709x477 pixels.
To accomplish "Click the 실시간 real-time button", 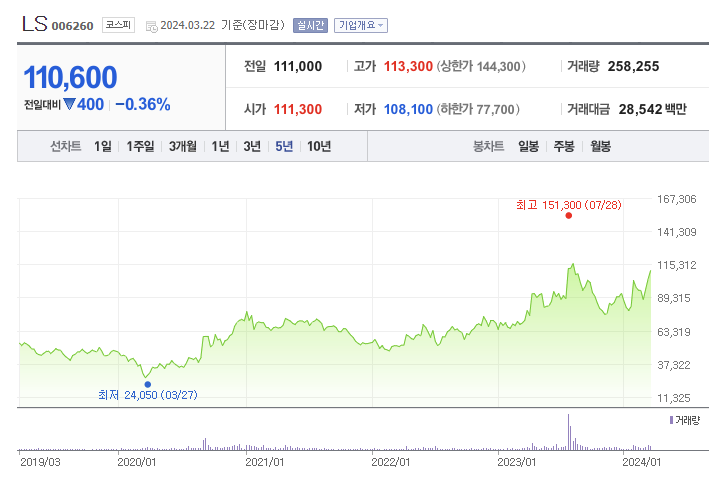I will click(x=310, y=25).
